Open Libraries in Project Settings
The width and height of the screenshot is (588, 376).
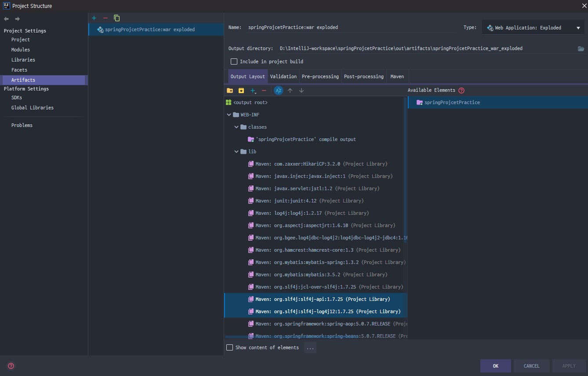(x=23, y=60)
